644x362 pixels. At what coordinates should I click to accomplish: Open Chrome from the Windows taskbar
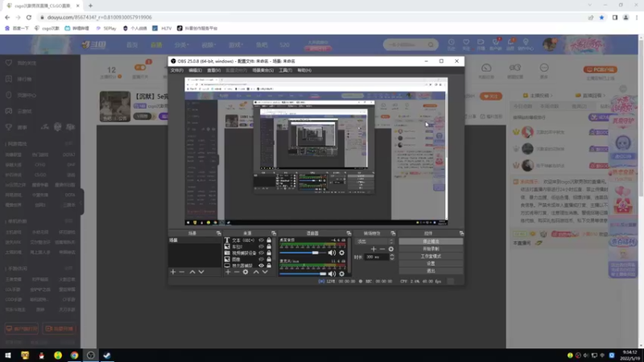point(74,356)
